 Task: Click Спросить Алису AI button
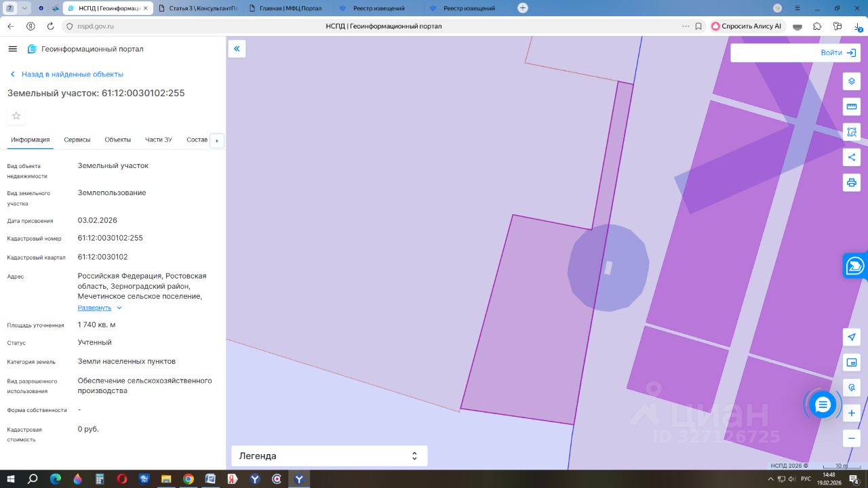pyautogui.click(x=746, y=26)
